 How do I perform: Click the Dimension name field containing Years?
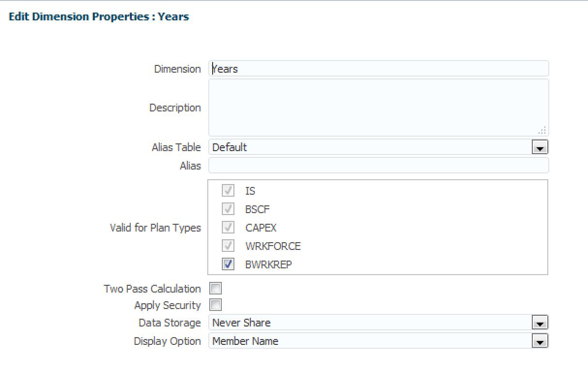tap(378, 69)
